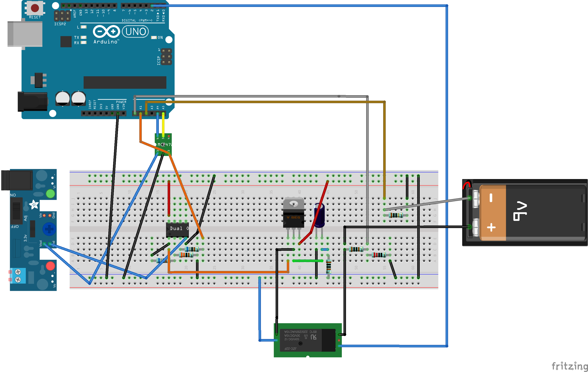
Task: Click the Arduino UNO logo label
Action: click(x=135, y=32)
